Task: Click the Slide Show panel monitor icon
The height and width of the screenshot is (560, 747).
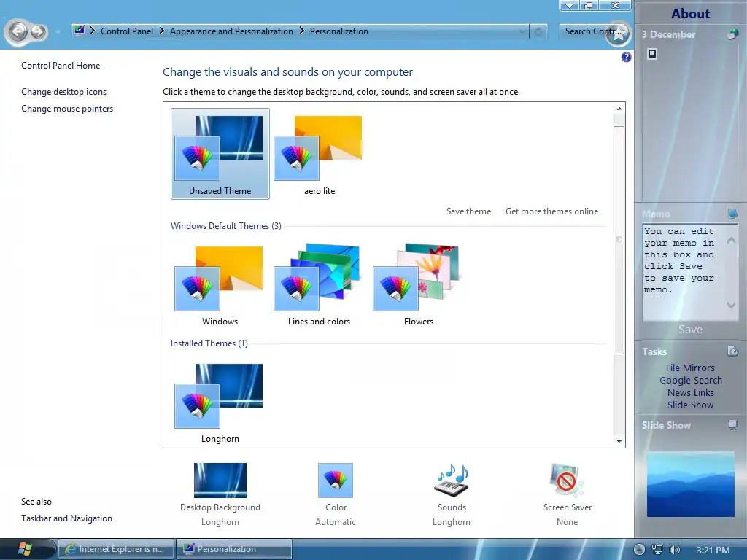Action: (732, 424)
